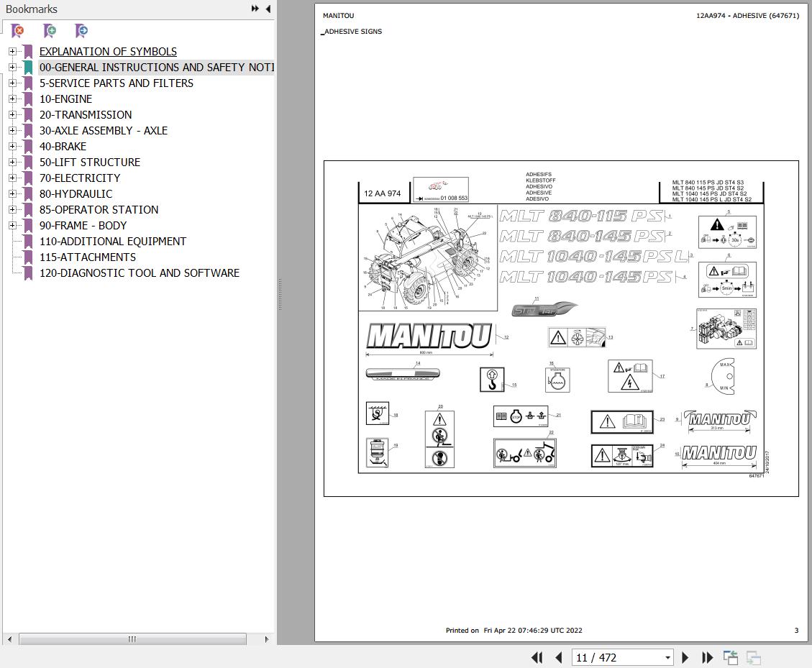The image size is (812, 668).
Task: Open the 20-TRANSMISSION bookmark
Action: 86,114
